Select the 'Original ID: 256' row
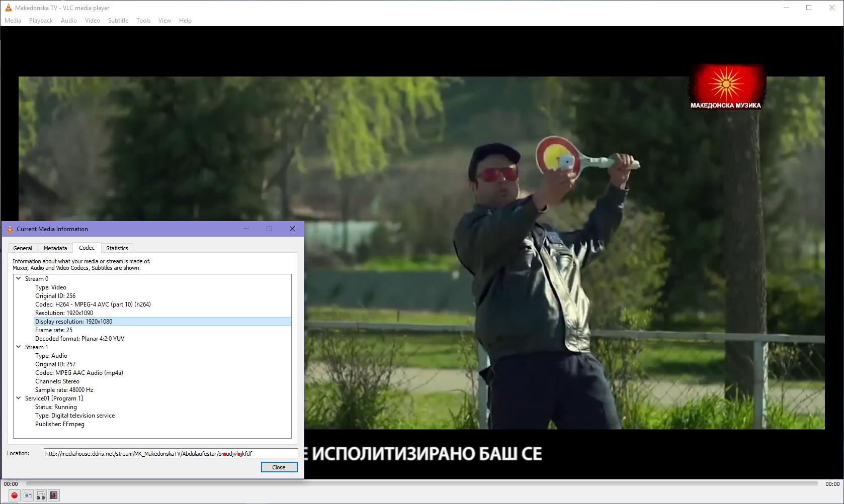This screenshot has height=504, width=844. [x=162, y=296]
